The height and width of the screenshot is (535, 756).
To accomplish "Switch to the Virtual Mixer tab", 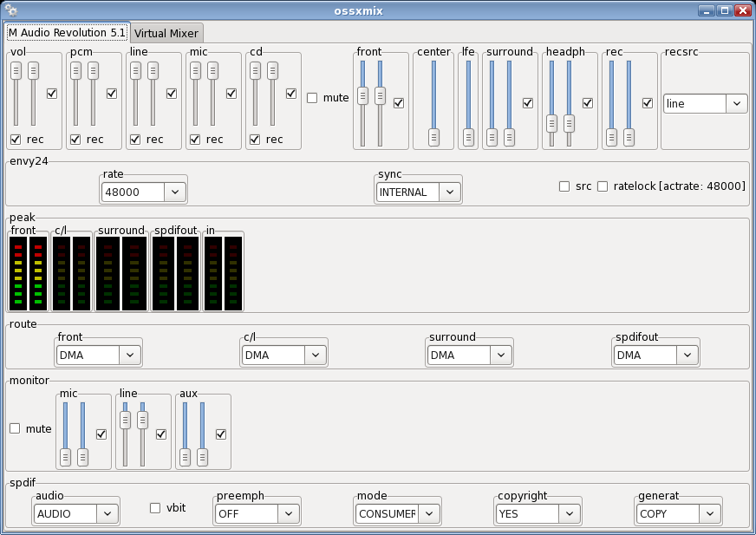I will (x=166, y=34).
